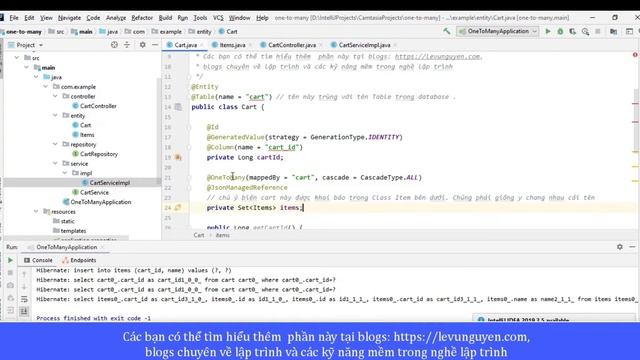This screenshot has height=360, width=640.
Task: Click the gutter icon on line 14
Action: [178, 107]
